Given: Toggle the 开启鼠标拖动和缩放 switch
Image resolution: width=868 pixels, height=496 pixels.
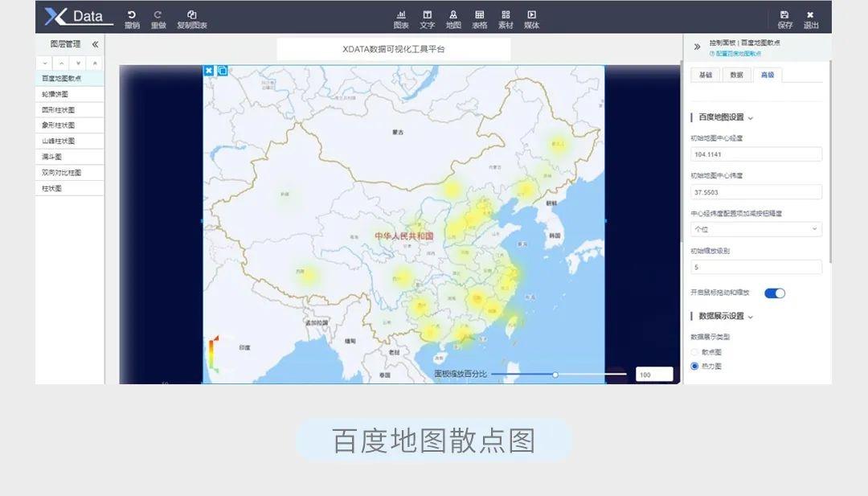Looking at the screenshot, I should tap(775, 293).
